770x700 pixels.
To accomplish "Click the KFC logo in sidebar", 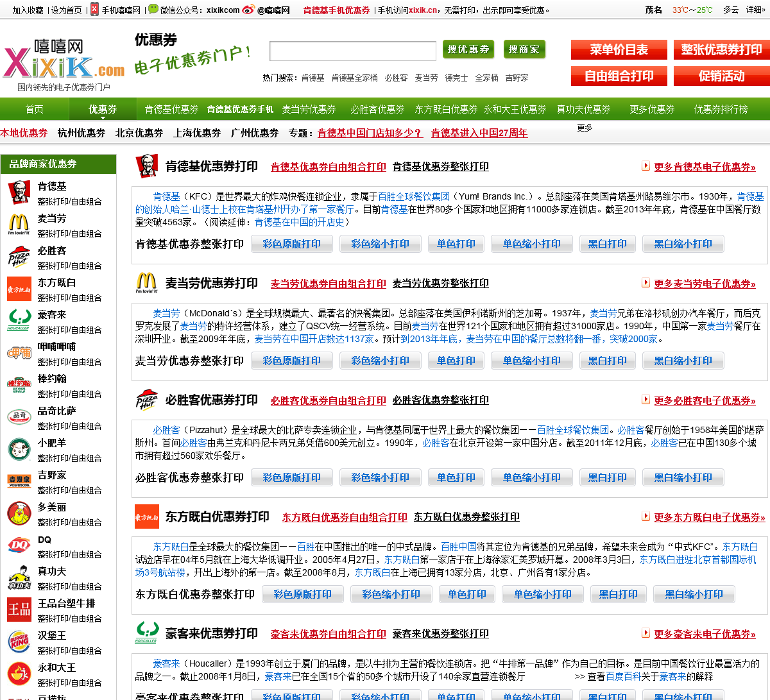I will 19,192.
